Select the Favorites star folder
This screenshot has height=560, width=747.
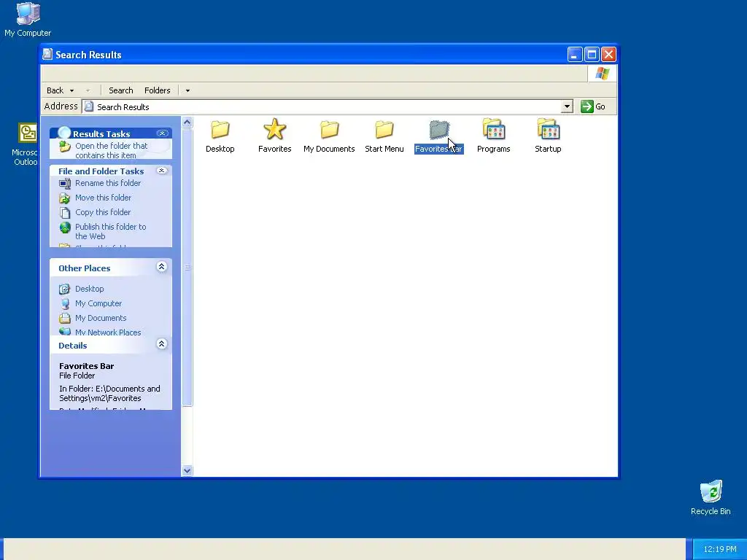point(275,130)
